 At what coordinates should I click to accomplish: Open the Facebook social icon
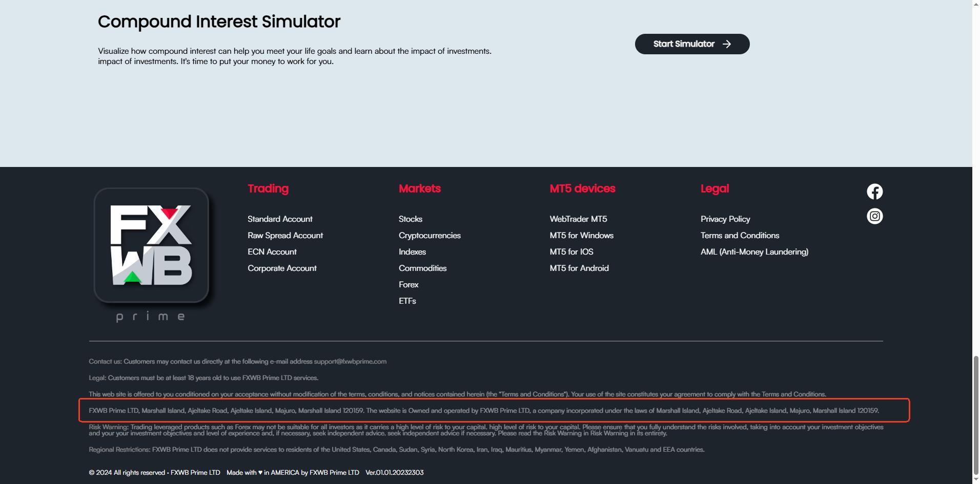click(874, 192)
